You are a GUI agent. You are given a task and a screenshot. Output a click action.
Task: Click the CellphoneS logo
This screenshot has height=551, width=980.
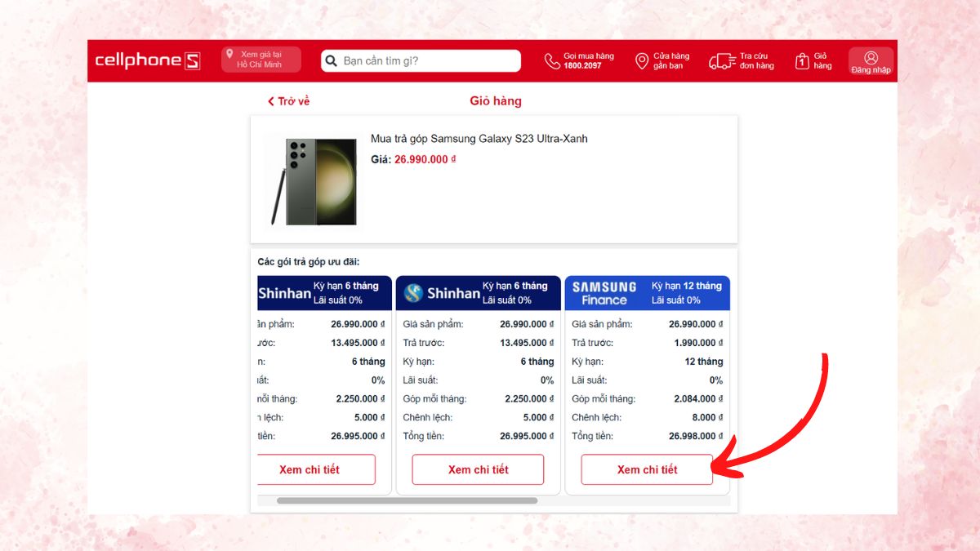point(148,60)
